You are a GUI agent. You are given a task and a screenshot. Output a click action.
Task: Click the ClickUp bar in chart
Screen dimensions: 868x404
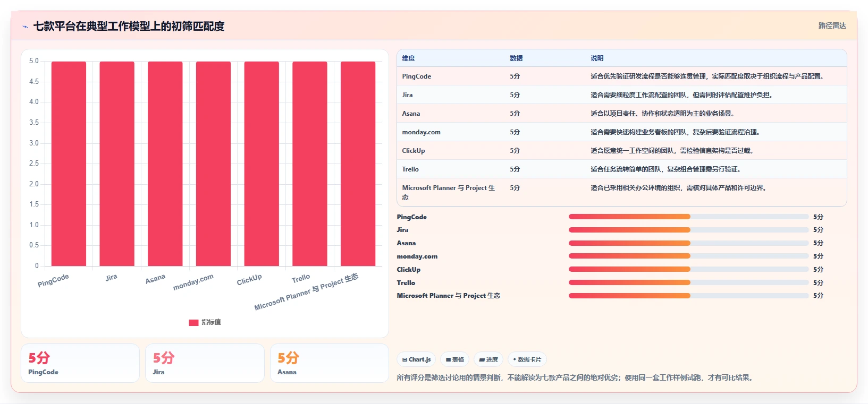262,164
